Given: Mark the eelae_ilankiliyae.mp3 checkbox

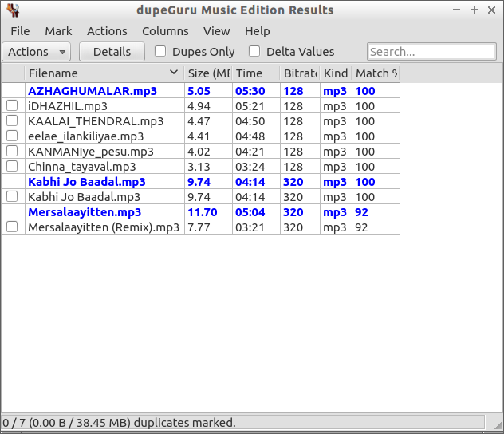Looking at the screenshot, I should (12, 136).
